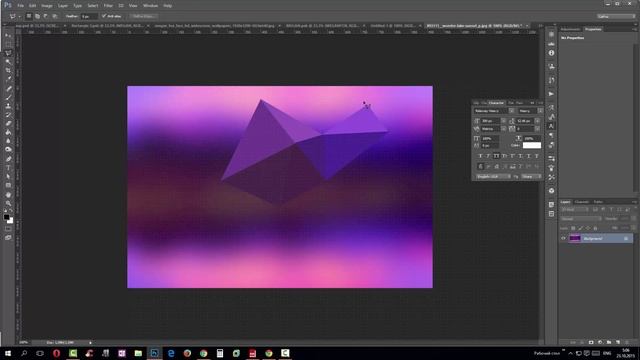
Task: Select the Blur tool
Action: [8, 141]
